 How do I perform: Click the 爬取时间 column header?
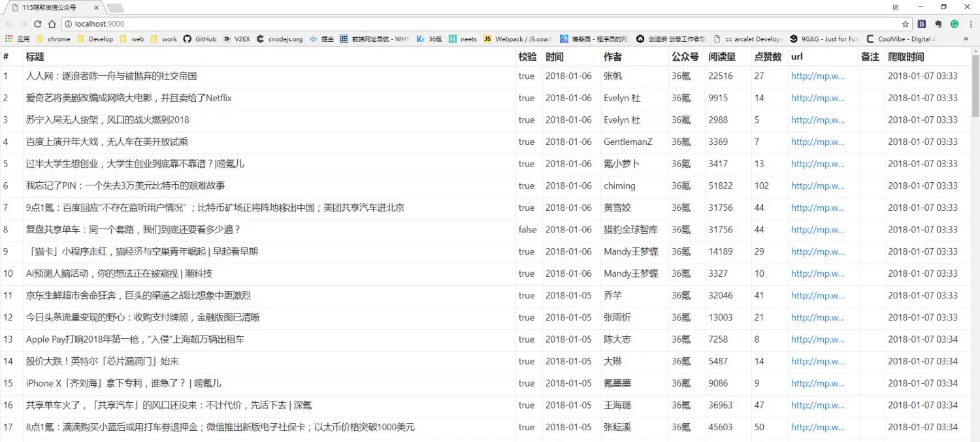[906, 57]
